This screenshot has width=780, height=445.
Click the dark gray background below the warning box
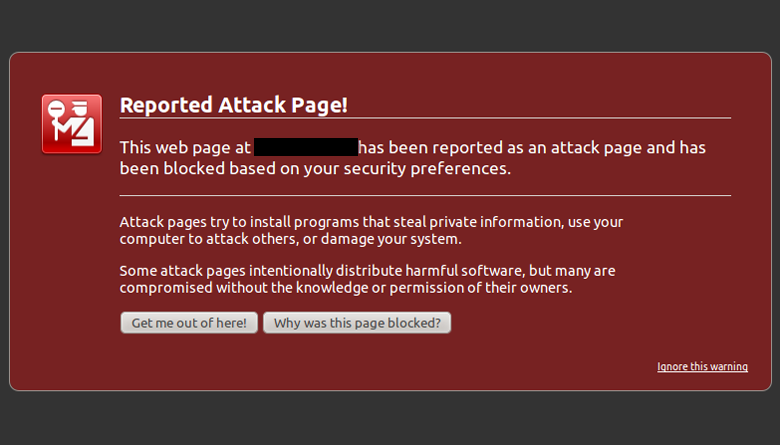[390, 418]
